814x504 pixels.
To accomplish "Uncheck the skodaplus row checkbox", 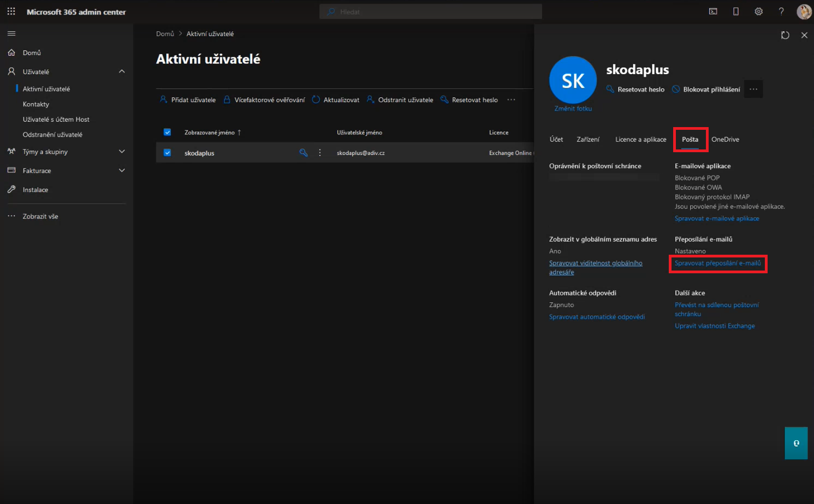I will tap(168, 153).
